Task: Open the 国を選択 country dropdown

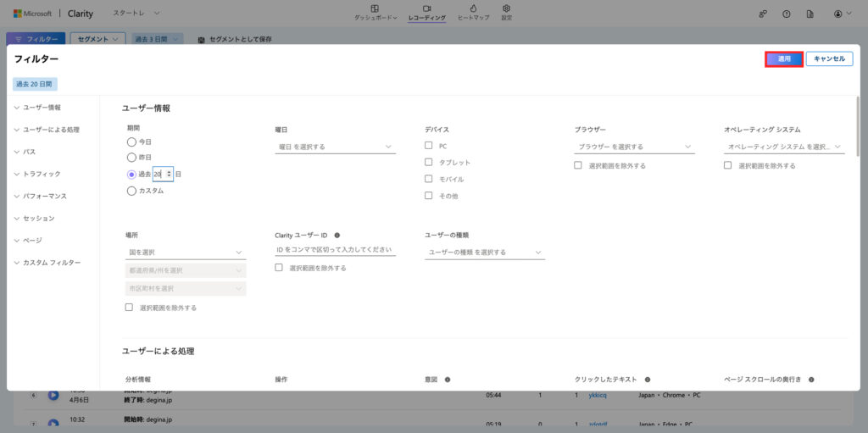Action: point(185,252)
